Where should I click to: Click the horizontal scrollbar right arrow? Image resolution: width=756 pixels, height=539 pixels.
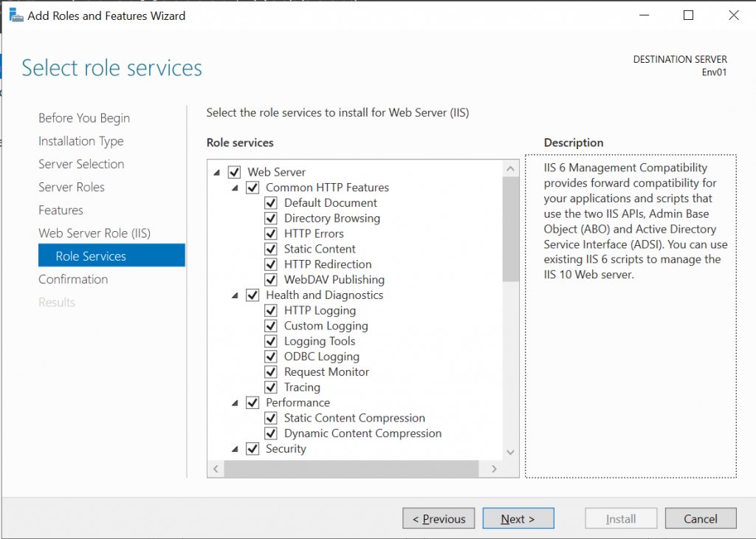[494, 469]
